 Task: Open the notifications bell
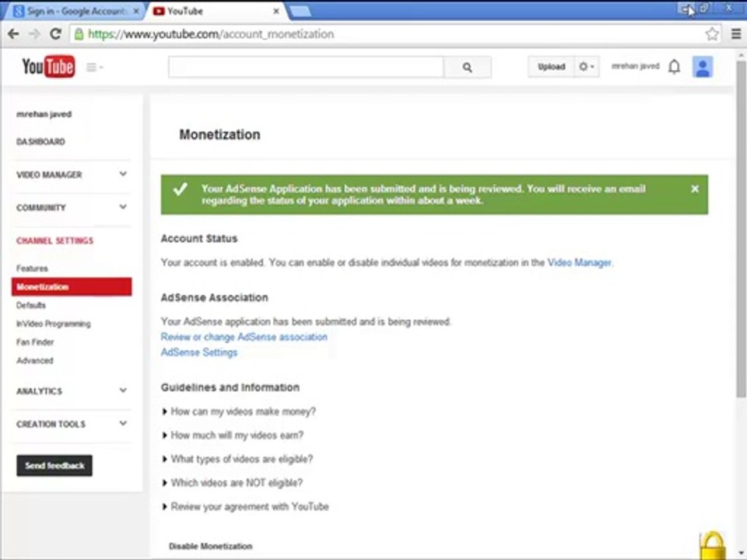(674, 67)
